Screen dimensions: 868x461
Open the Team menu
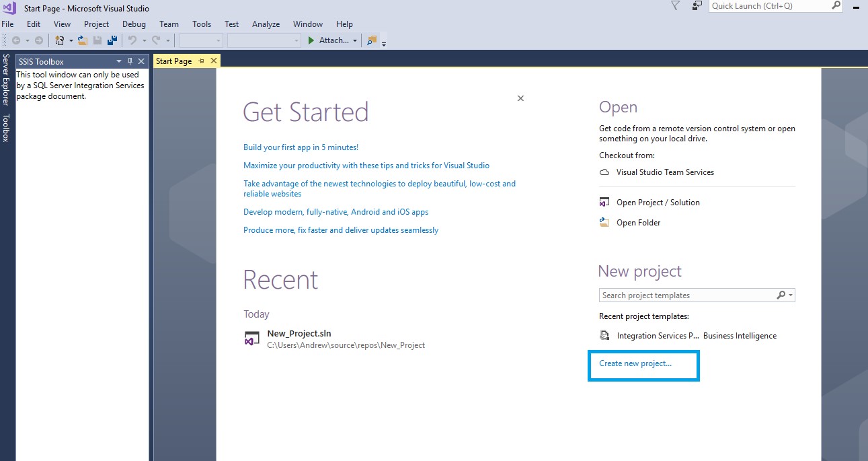click(169, 24)
